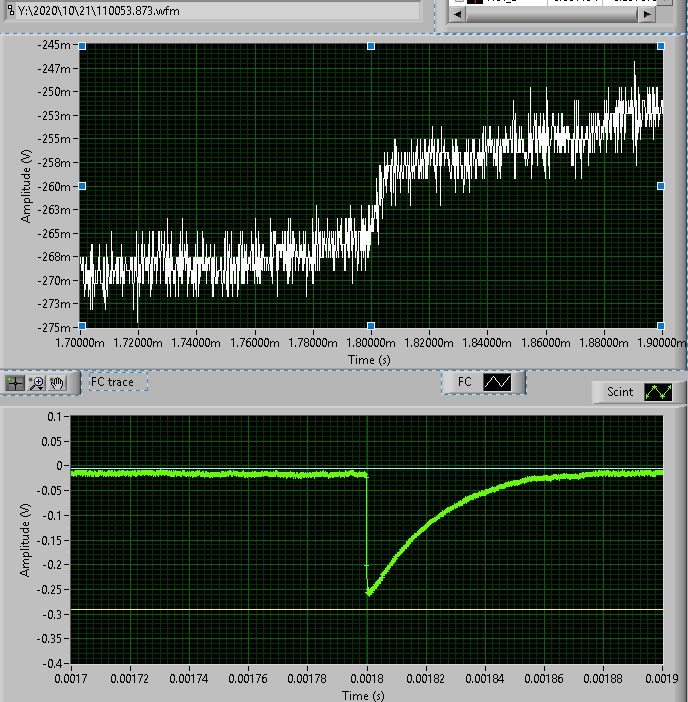Select the FC trace label
The height and width of the screenshot is (702, 688).
[118, 382]
